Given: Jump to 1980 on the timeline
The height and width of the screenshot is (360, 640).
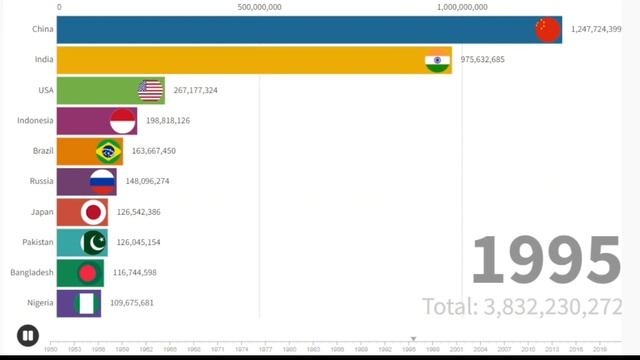Looking at the screenshot, I should click(289, 349).
